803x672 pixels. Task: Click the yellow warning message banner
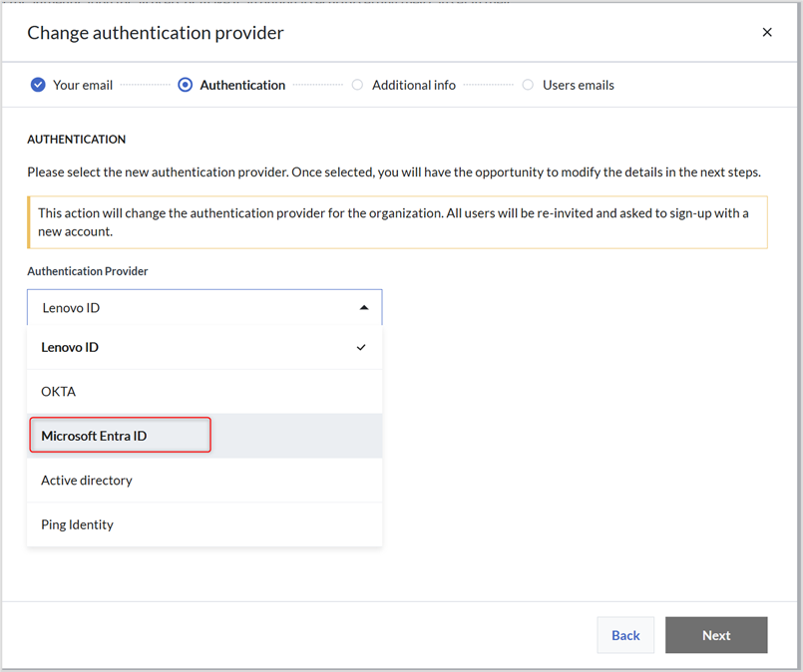[x=397, y=222]
